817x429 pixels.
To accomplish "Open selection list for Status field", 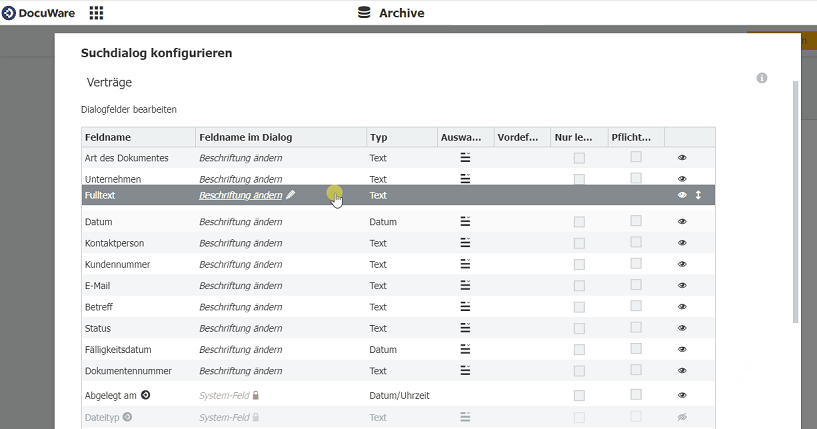I will [465, 328].
